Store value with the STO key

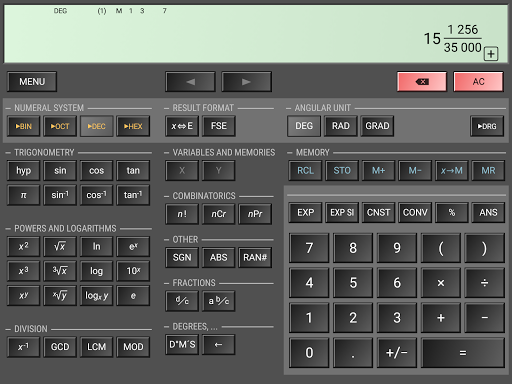342,171
